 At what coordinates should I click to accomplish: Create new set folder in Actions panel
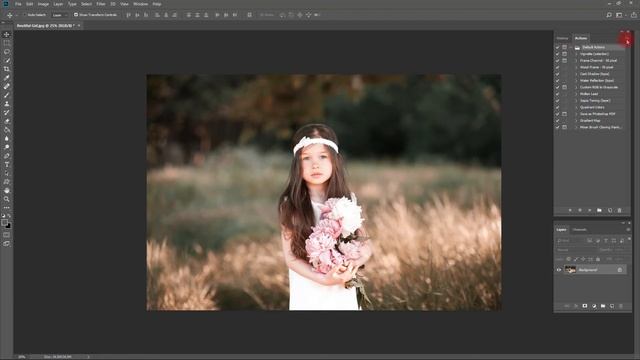pos(599,210)
